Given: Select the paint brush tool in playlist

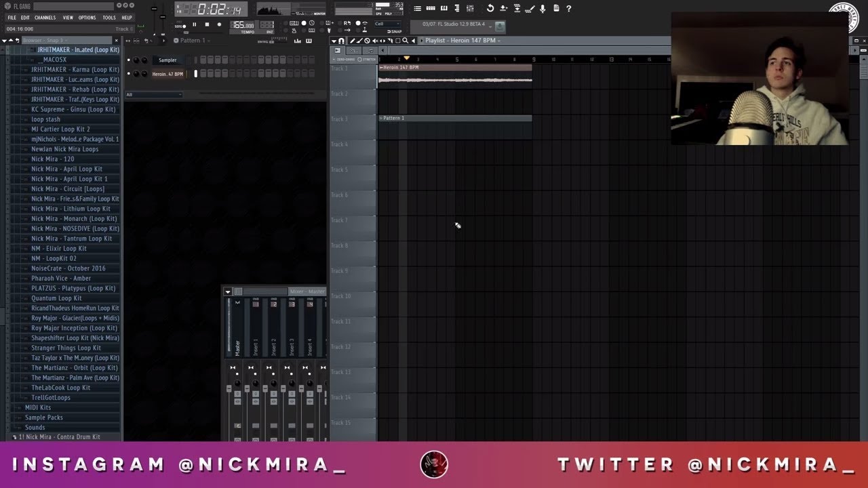Looking at the screenshot, I should pyautogui.click(x=359, y=41).
